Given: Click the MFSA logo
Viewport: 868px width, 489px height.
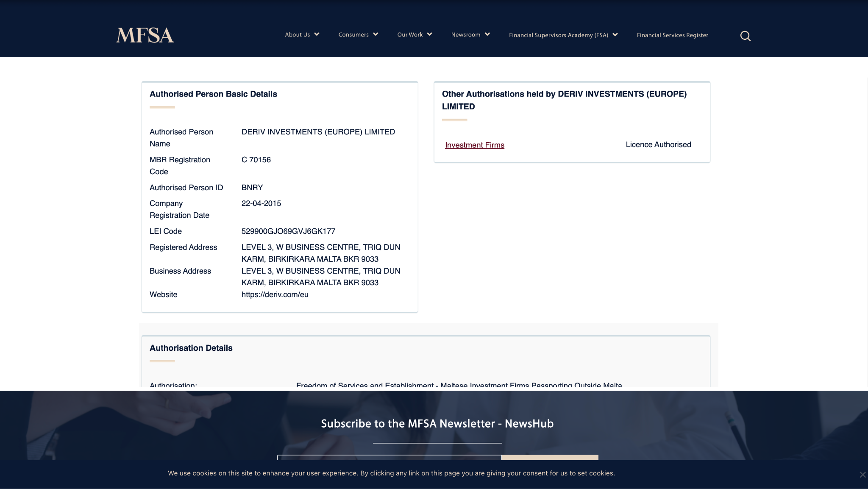Looking at the screenshot, I should [x=145, y=35].
